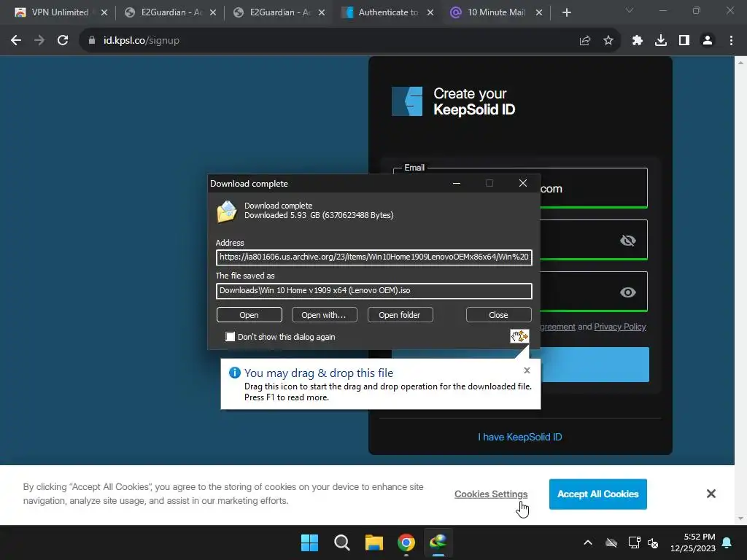Switch to the first E2Guardian tab
Screen dimensions: 747x560
coord(170,12)
